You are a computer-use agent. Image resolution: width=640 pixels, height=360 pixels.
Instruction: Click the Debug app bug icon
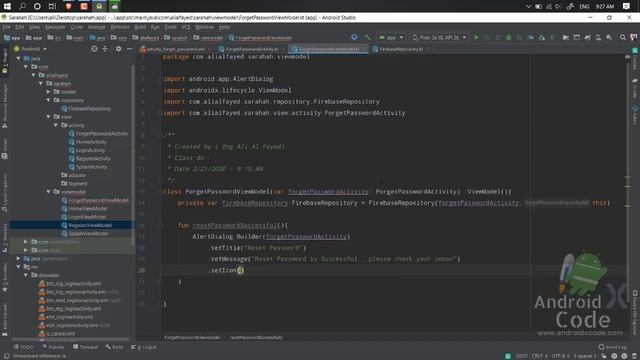(x=509, y=38)
